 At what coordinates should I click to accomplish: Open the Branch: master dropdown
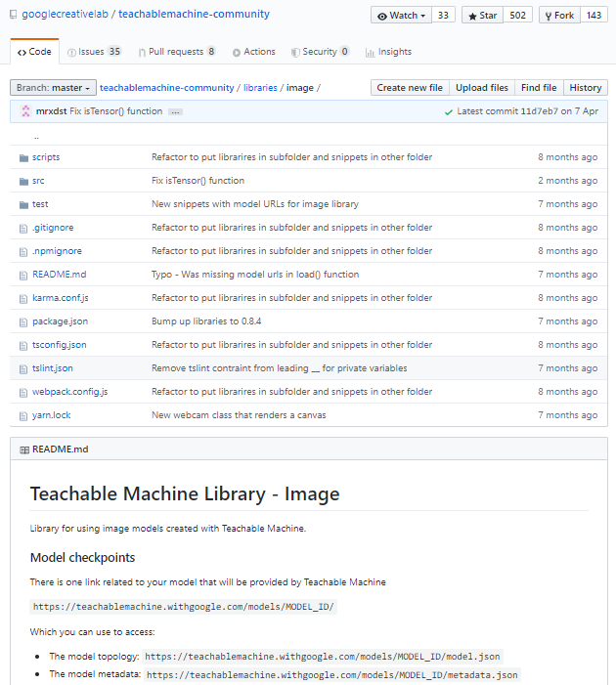pyautogui.click(x=53, y=87)
